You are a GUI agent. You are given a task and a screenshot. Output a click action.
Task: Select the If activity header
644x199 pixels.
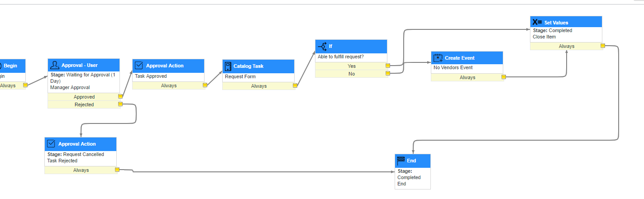click(351, 46)
